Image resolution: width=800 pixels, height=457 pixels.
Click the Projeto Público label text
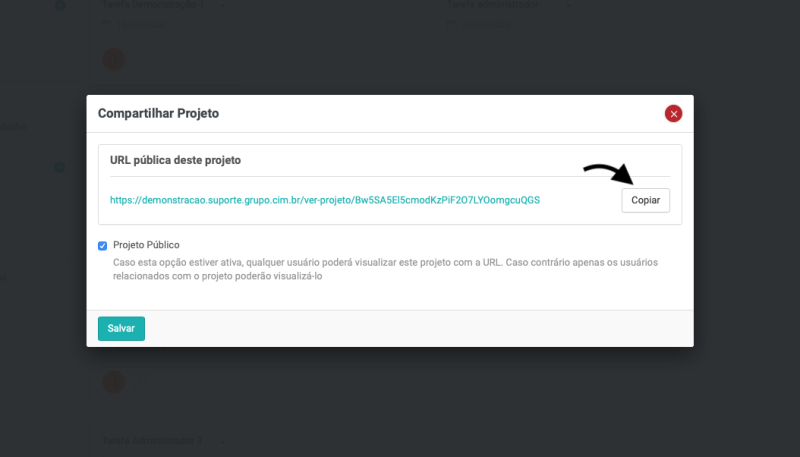[x=147, y=245]
